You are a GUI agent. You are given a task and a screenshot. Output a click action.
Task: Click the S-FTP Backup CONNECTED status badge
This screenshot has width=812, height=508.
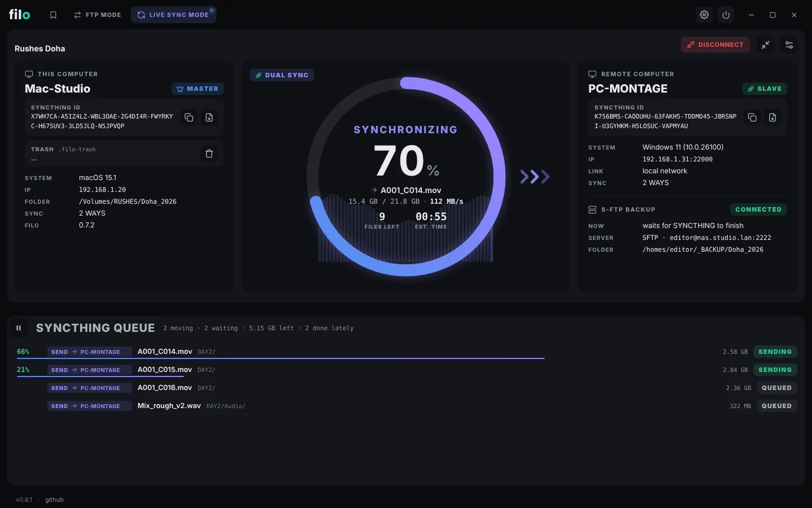[758, 209]
